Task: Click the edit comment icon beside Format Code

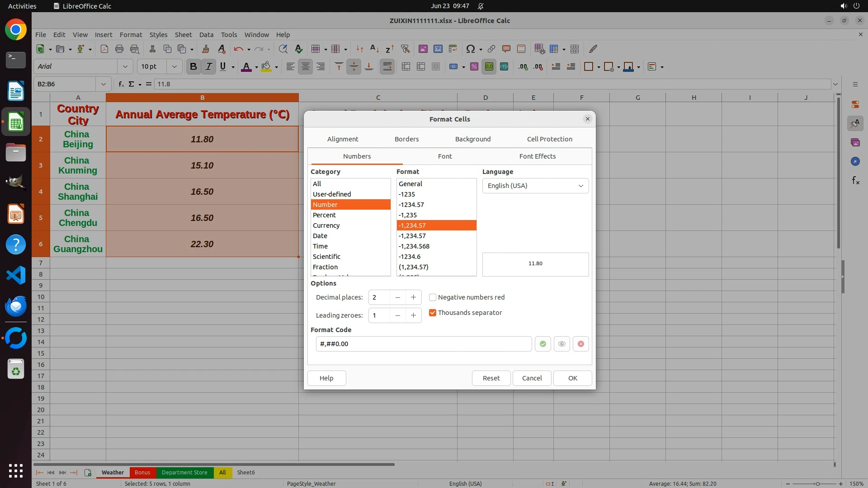Action: point(561,344)
